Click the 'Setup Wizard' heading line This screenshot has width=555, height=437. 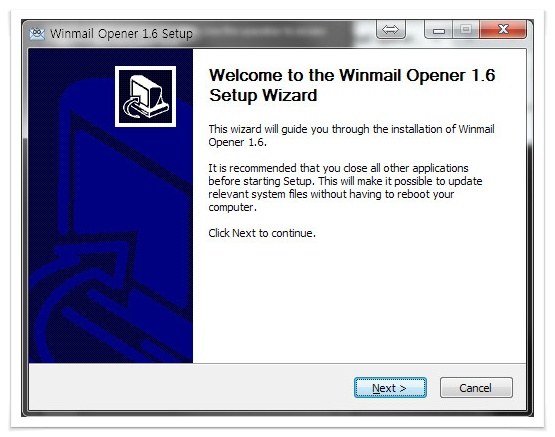[263, 95]
